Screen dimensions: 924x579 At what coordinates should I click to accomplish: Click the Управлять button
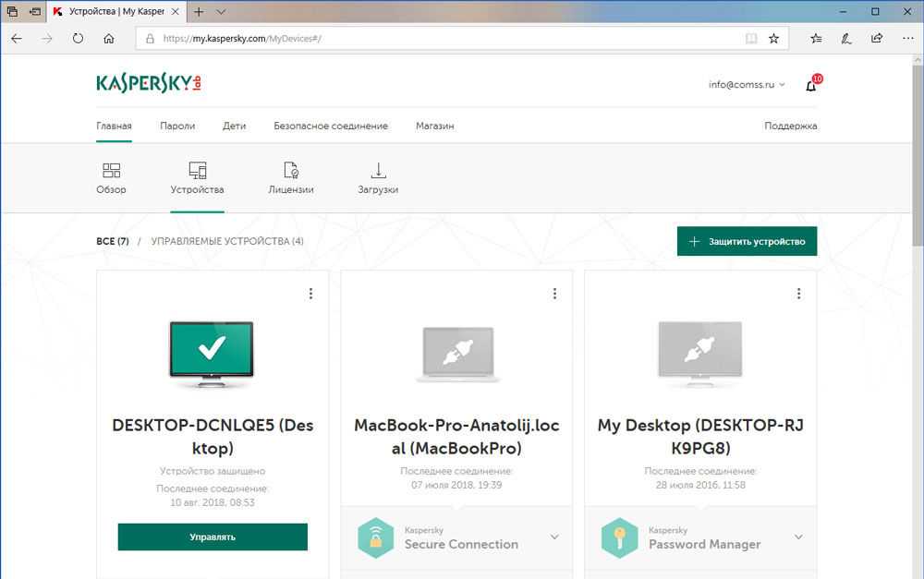pos(213,537)
